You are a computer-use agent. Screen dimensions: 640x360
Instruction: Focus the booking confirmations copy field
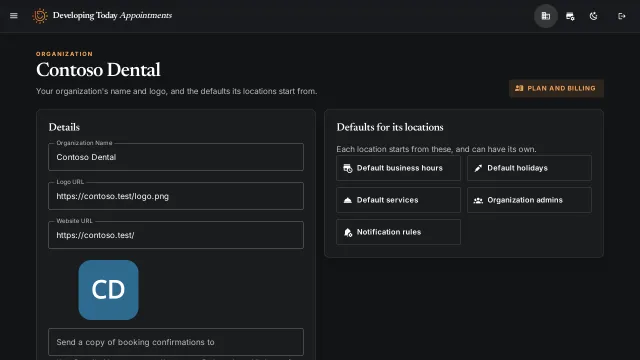[176, 342]
